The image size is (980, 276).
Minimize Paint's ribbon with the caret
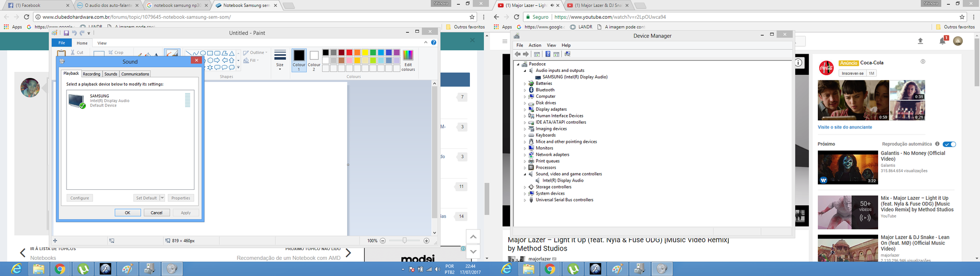(425, 43)
